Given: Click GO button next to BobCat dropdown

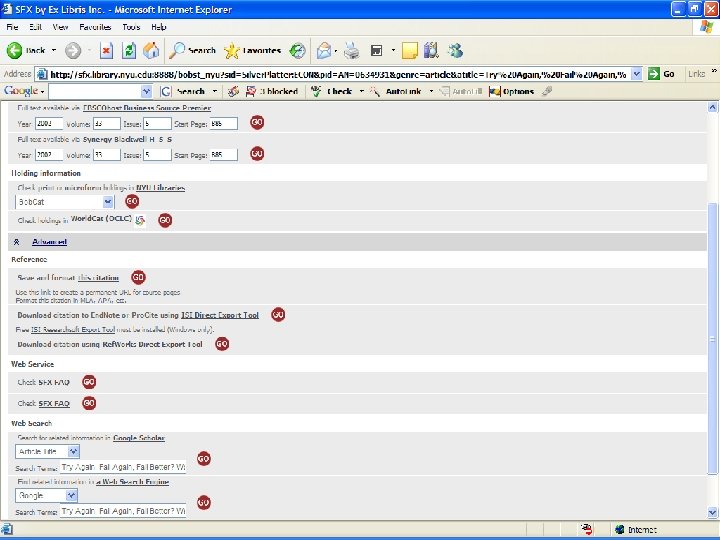Looking at the screenshot, I should point(132,201).
